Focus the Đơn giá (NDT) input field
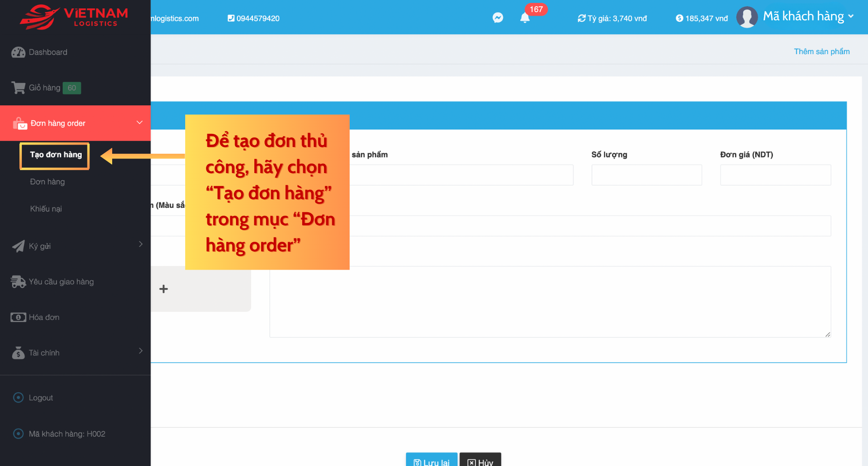The image size is (868, 466). (x=776, y=175)
